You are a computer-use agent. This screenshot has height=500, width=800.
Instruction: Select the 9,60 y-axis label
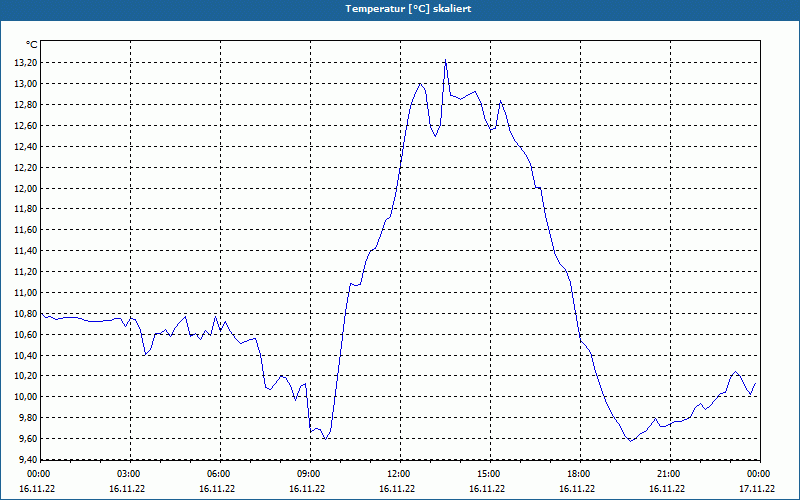pyautogui.click(x=29, y=439)
